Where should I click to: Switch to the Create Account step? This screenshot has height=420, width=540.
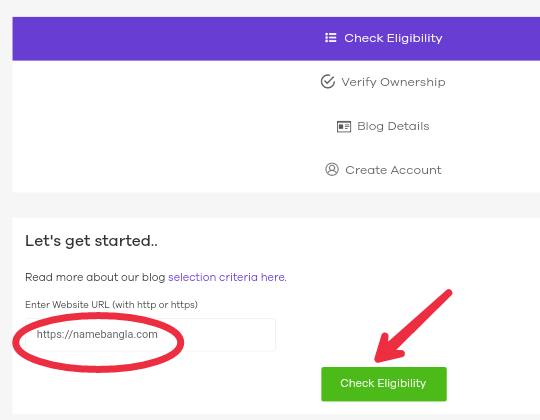coord(393,170)
